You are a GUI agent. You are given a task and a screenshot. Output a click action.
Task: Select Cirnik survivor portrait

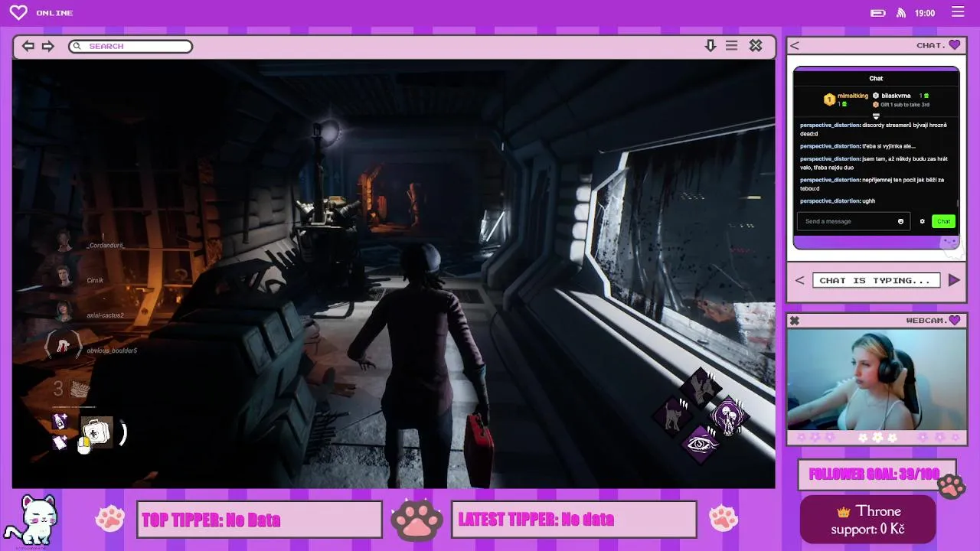pos(64,276)
